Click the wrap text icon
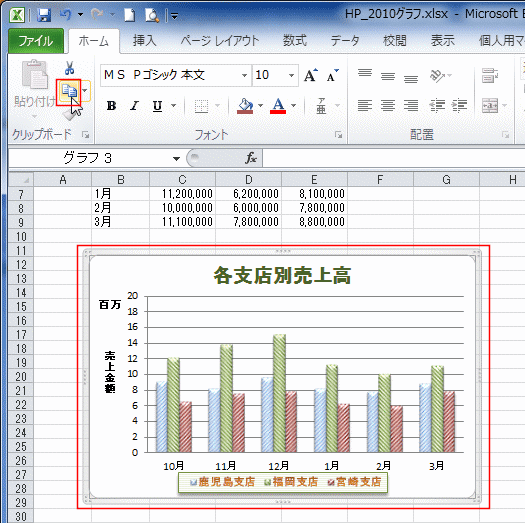 [x=490, y=76]
